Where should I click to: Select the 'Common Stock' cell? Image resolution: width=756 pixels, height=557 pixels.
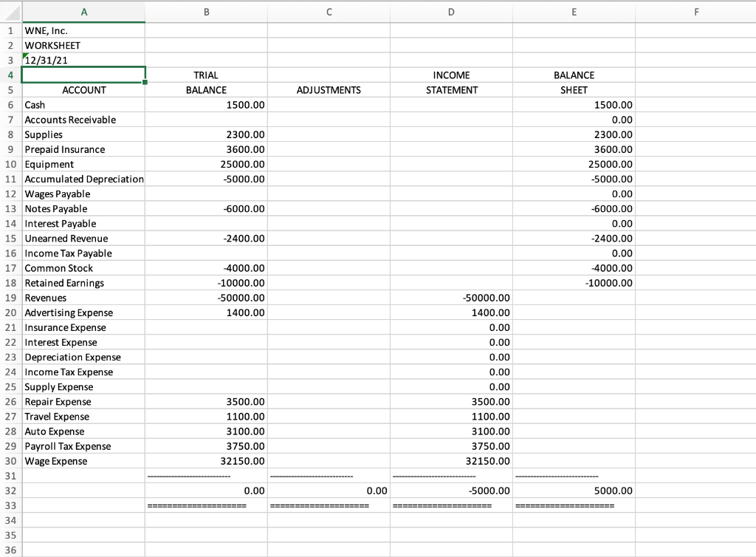coord(83,268)
